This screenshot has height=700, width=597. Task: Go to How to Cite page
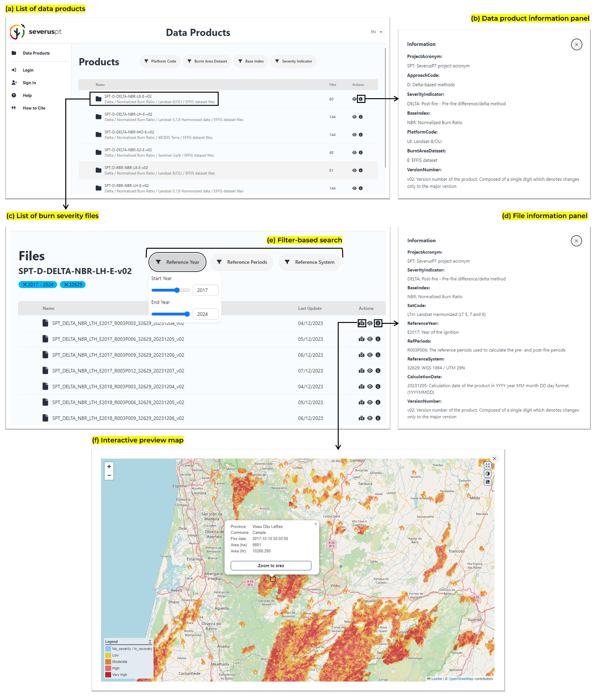[34, 108]
